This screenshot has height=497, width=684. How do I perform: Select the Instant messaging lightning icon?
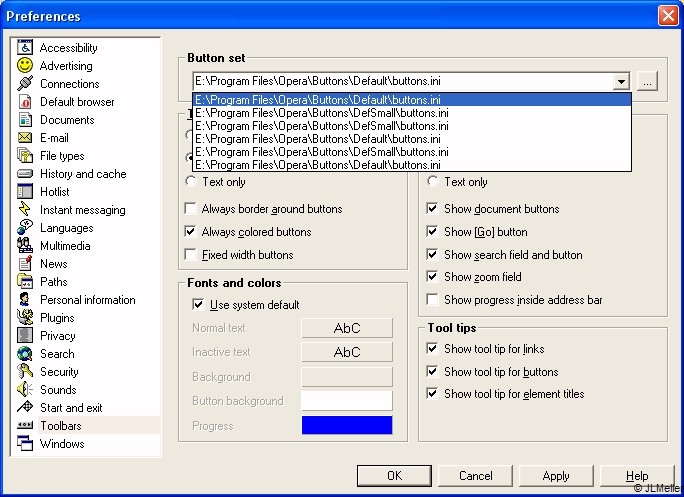coord(25,209)
